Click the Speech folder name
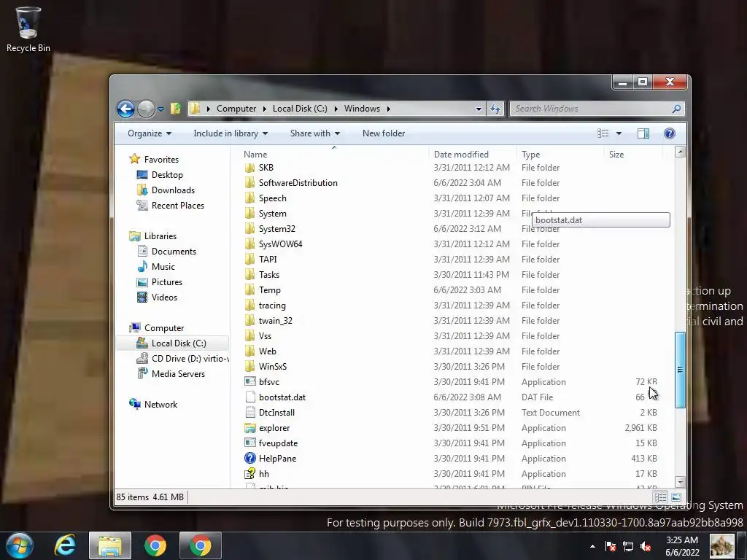 coord(273,198)
